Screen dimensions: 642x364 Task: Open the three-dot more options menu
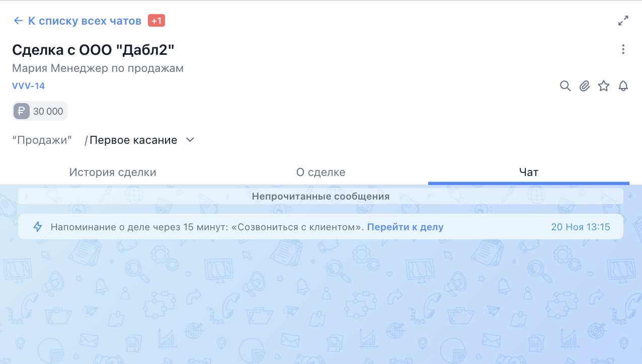[623, 49]
